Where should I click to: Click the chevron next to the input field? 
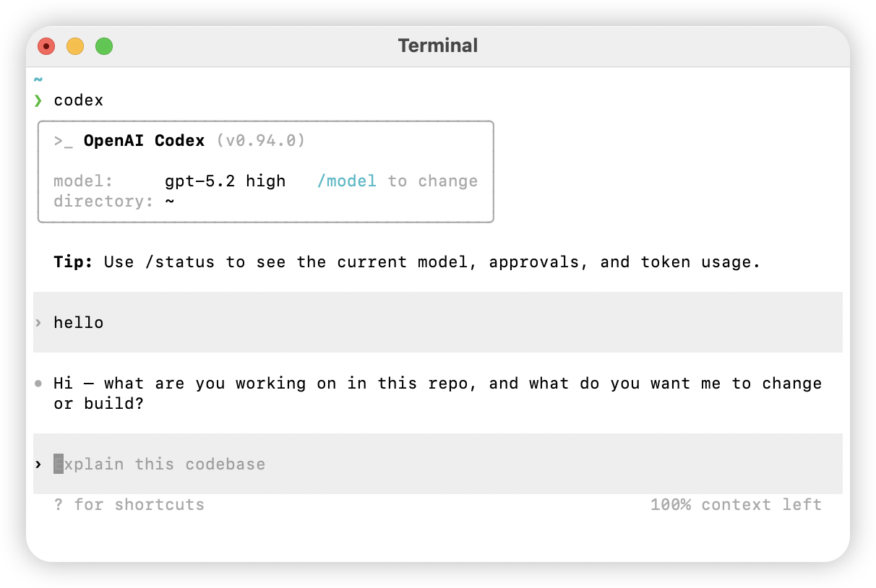(x=38, y=464)
